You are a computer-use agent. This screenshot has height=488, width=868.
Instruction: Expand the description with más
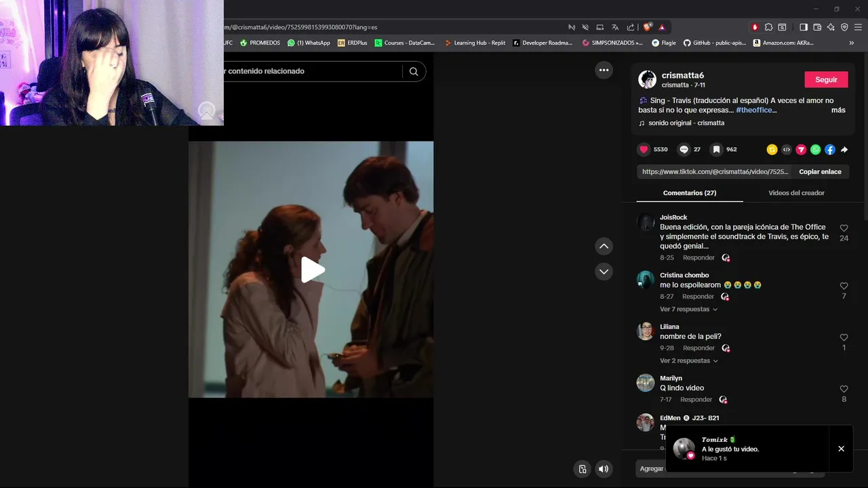pyautogui.click(x=838, y=110)
